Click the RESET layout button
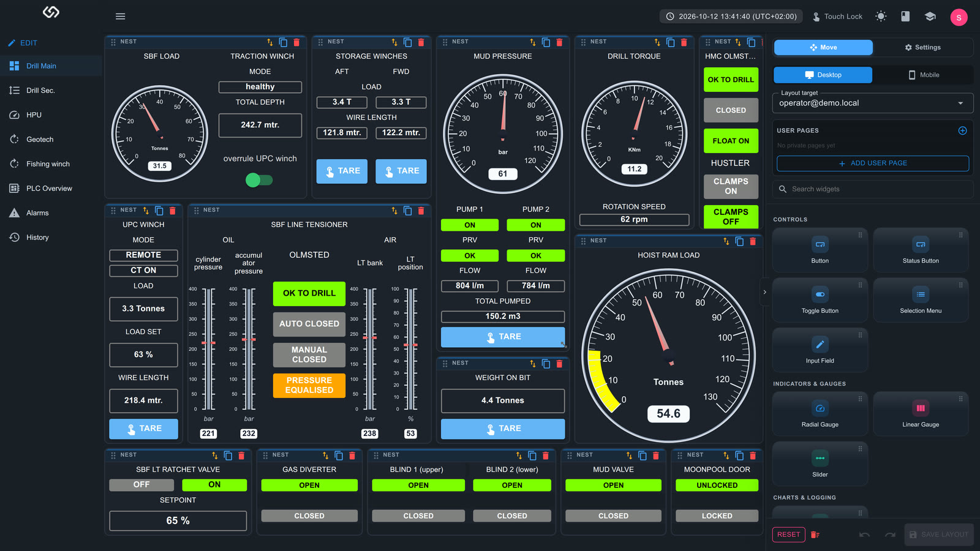This screenshot has height=551, width=980. pyautogui.click(x=788, y=534)
